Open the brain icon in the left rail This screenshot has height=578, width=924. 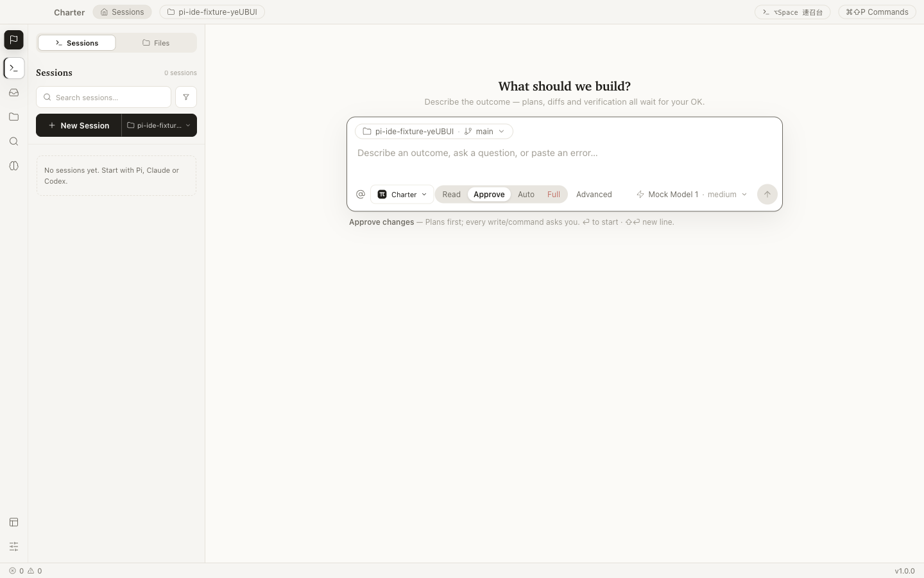point(13,166)
